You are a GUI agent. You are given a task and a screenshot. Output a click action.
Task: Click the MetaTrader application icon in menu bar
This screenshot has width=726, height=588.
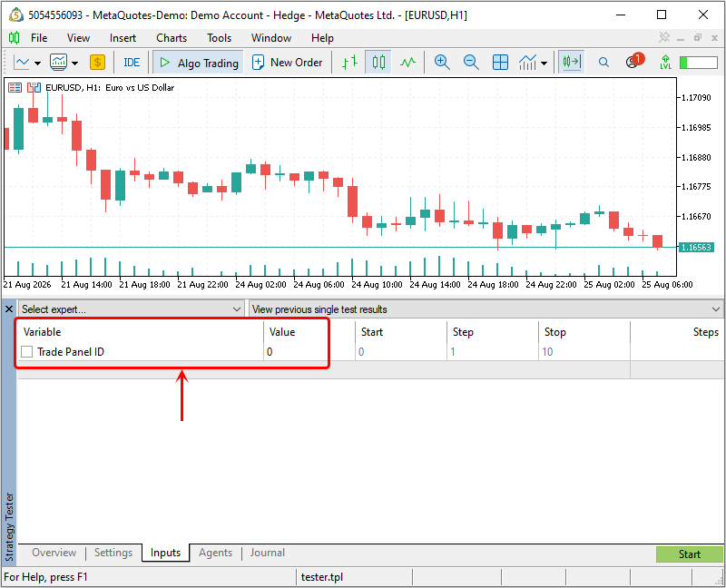(14, 37)
